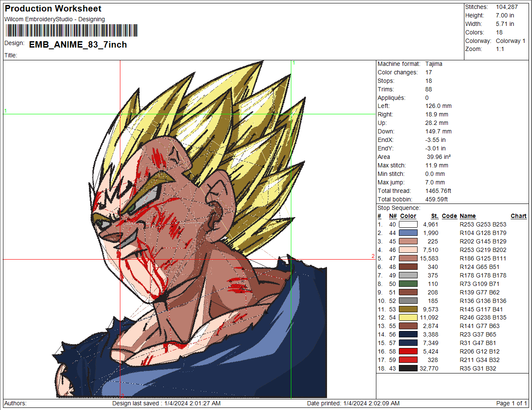
Task: Select the blue swatch in stop 2
Action: click(x=408, y=233)
